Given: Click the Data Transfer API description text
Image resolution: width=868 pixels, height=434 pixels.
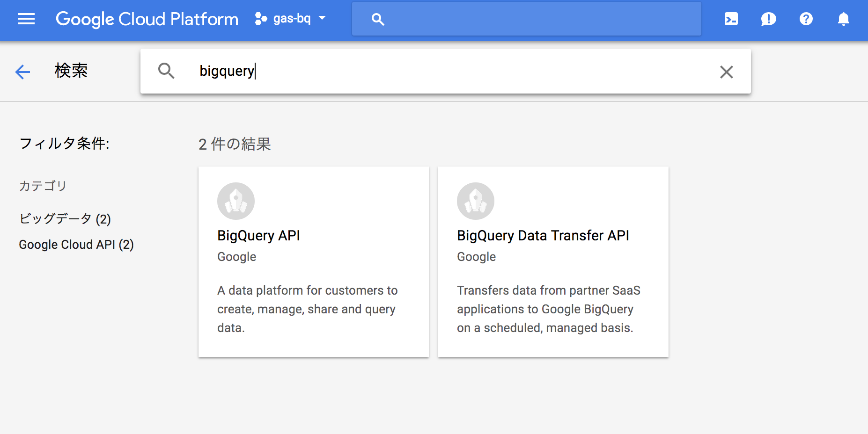Looking at the screenshot, I should tap(549, 309).
